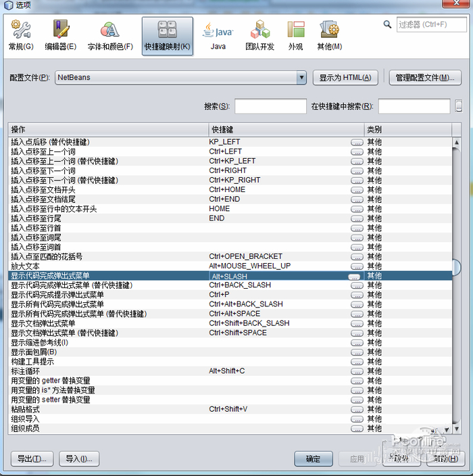
Task: Open the 团队开发 team icon
Action: point(259,36)
